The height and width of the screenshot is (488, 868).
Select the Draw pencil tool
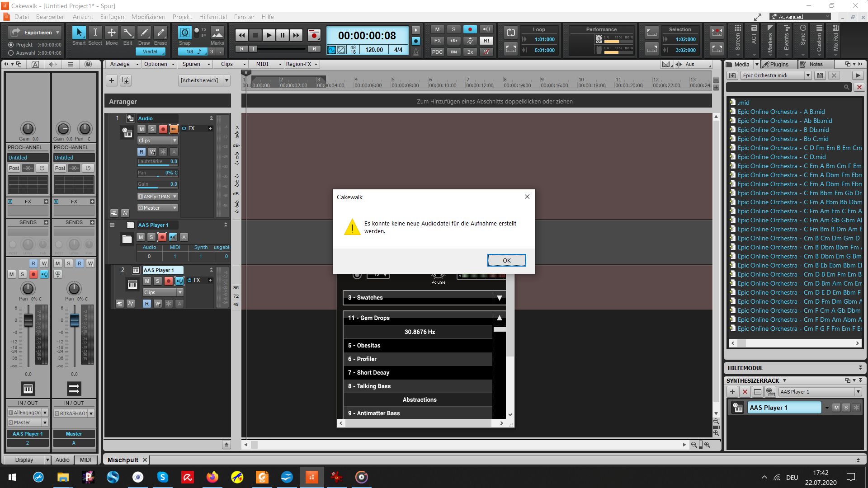tap(144, 33)
